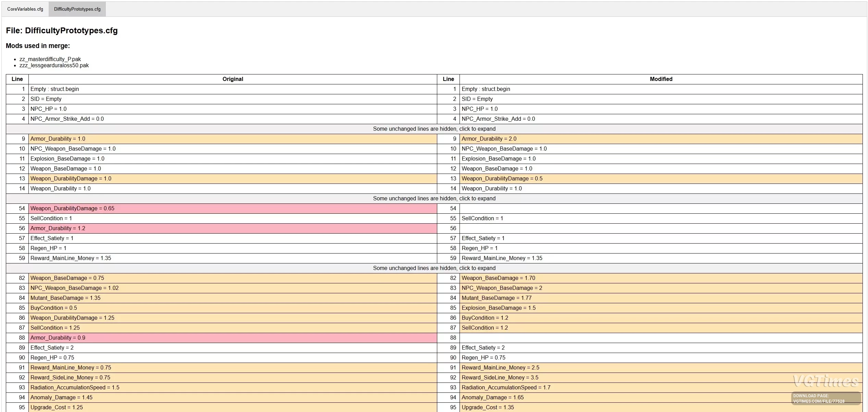Select removed line Armor_Durability = 0.9
This screenshot has height=412, width=868.
tap(58, 338)
